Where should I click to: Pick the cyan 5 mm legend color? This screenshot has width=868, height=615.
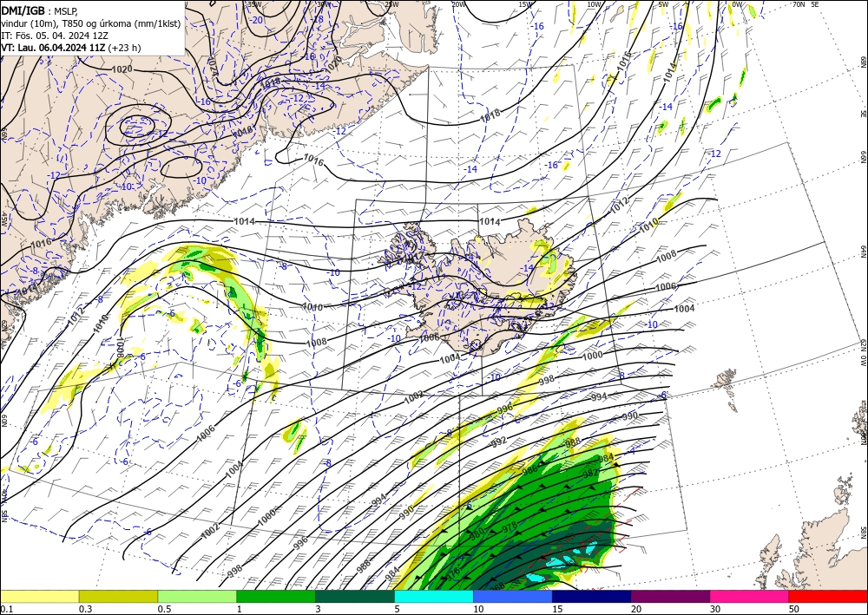coord(434,596)
